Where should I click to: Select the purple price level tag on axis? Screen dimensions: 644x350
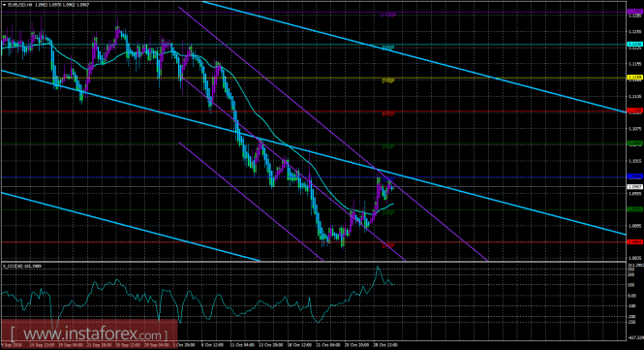[x=634, y=12]
